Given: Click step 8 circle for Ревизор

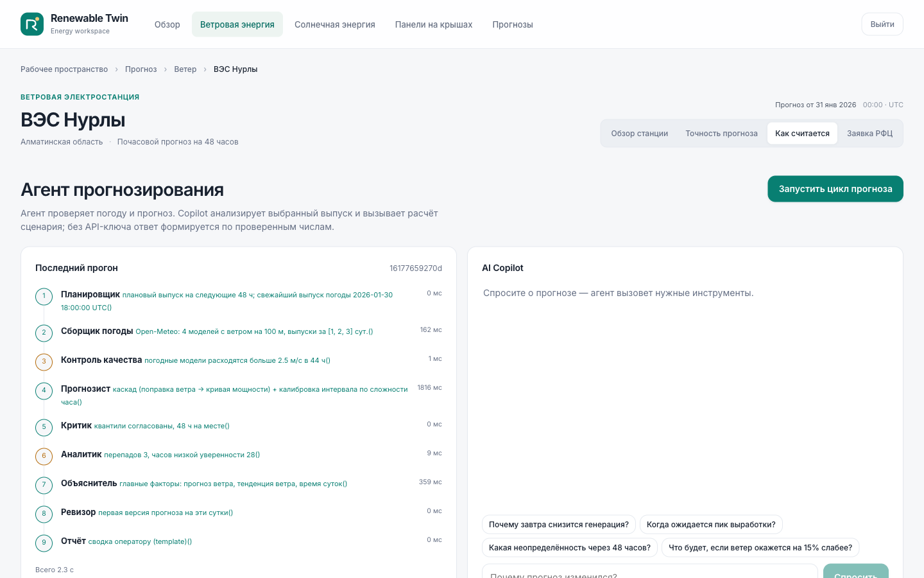Looking at the screenshot, I should [44, 514].
